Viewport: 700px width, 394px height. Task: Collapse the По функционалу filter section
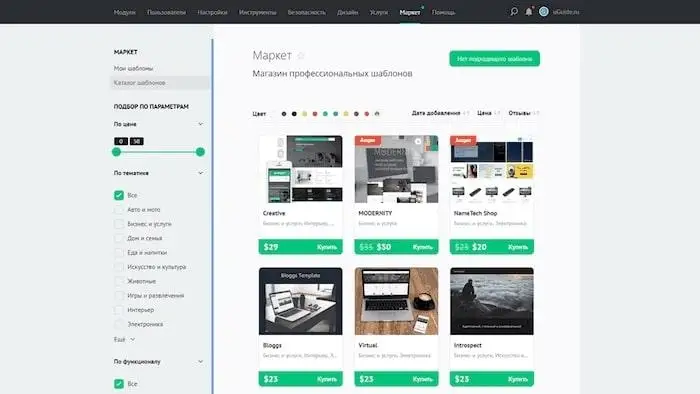[200, 361]
